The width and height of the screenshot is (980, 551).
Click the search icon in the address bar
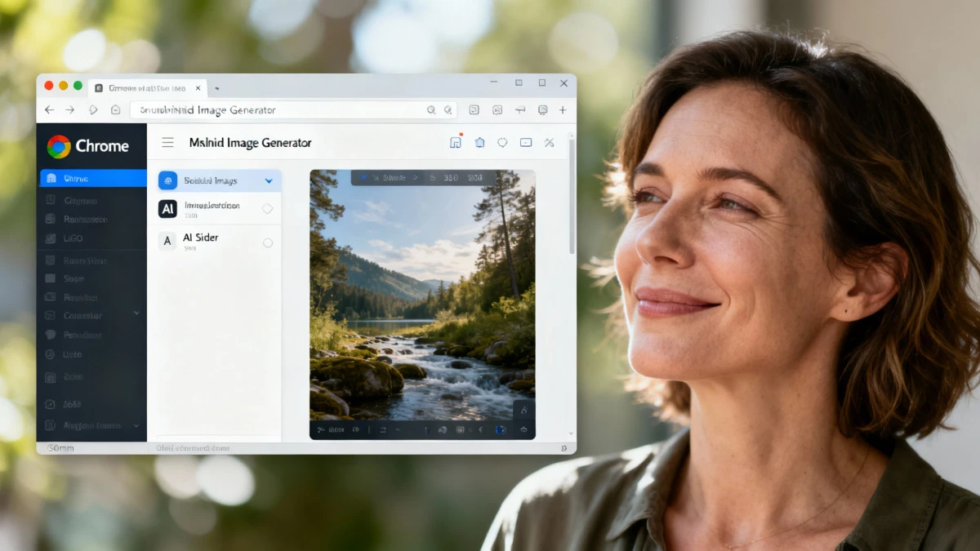coord(431,110)
